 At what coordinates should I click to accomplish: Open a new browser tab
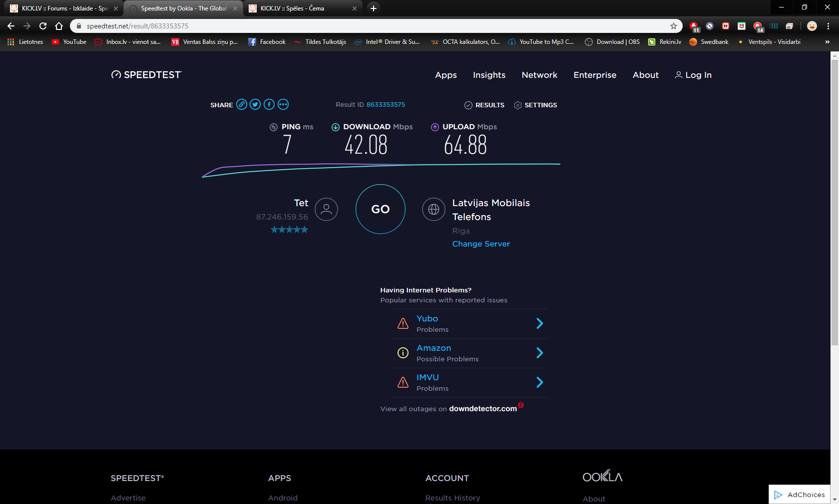point(374,8)
